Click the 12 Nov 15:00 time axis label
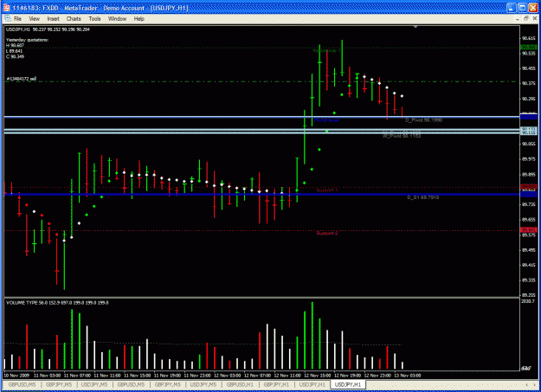Viewport: 541px width, 392px height. click(317, 376)
